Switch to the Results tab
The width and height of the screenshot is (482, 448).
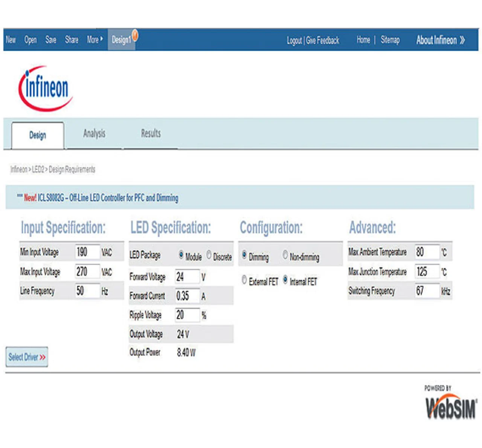point(151,133)
